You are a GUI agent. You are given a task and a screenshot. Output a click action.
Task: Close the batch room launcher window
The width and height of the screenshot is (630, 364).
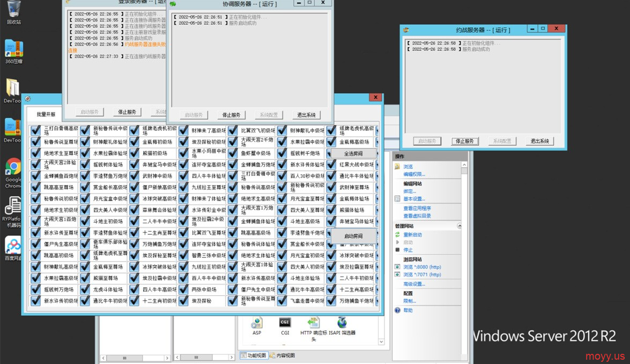(375, 97)
